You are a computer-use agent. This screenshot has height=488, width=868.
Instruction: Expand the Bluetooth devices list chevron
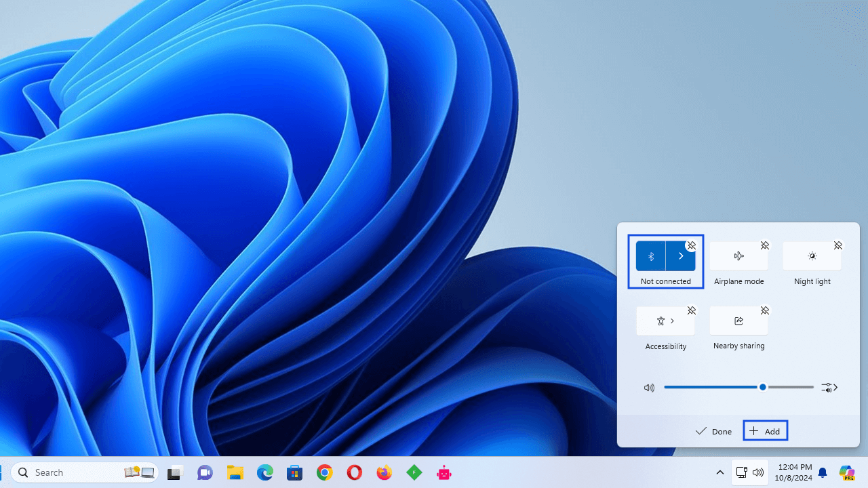coord(681,256)
